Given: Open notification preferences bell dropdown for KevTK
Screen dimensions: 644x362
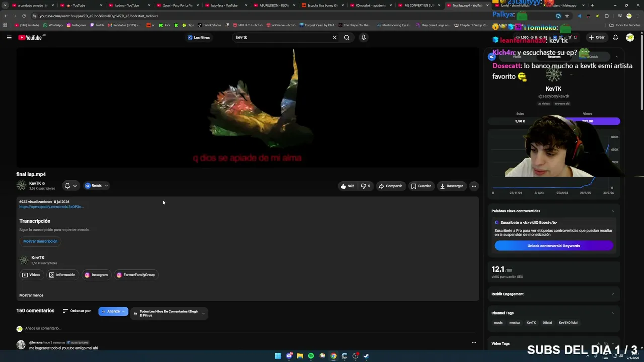Looking at the screenshot, I should click(70, 186).
